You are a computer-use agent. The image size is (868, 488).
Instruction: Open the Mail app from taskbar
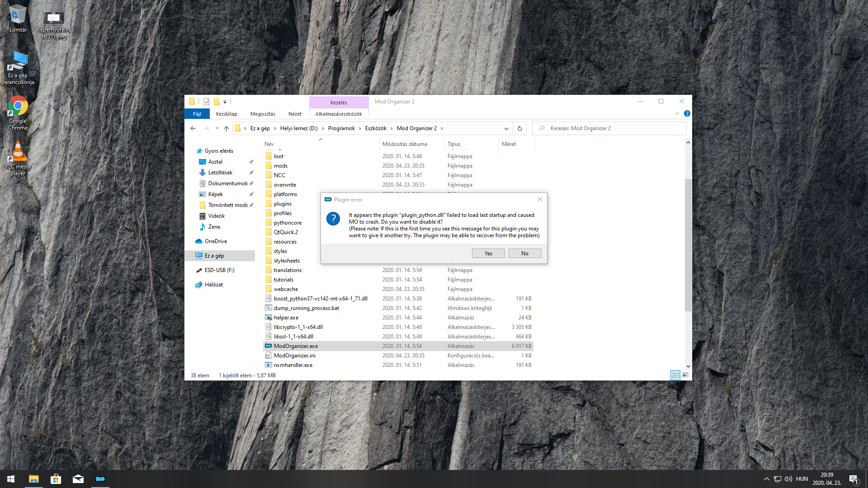tap(78, 479)
